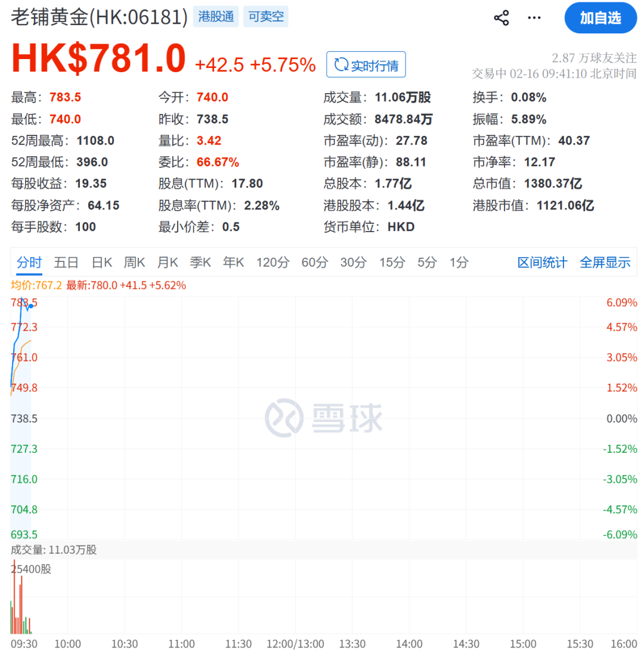Click the 738.5 baseline axis label

point(24,418)
